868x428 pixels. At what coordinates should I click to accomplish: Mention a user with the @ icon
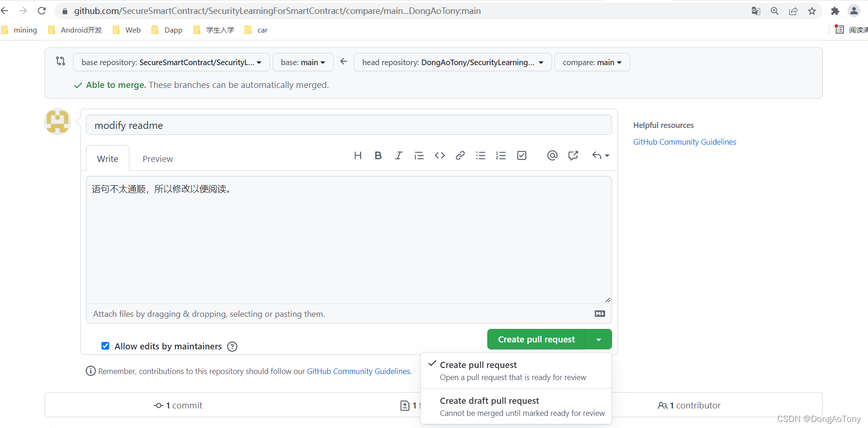click(x=552, y=155)
